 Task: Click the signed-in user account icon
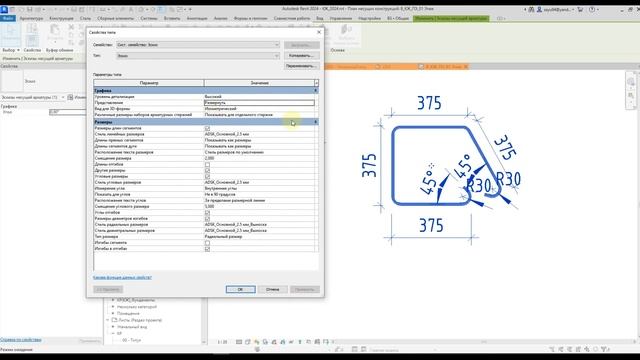pyautogui.click(x=540, y=9)
